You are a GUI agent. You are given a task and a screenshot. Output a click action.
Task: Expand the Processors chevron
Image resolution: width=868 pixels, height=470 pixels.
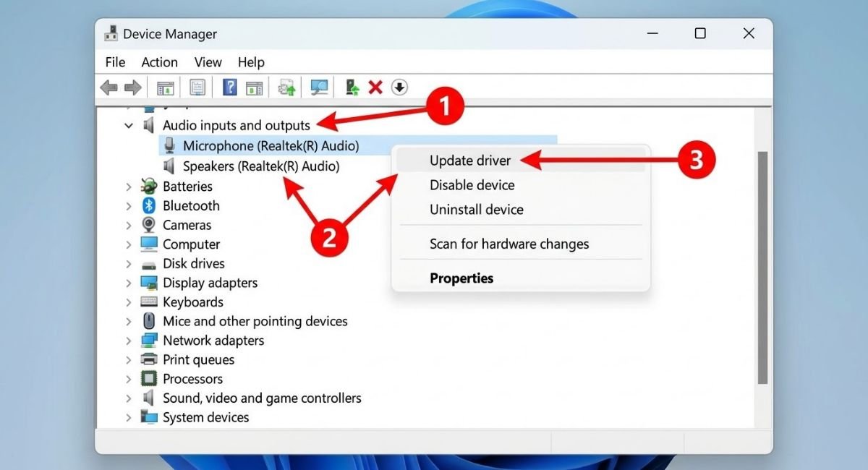point(129,379)
